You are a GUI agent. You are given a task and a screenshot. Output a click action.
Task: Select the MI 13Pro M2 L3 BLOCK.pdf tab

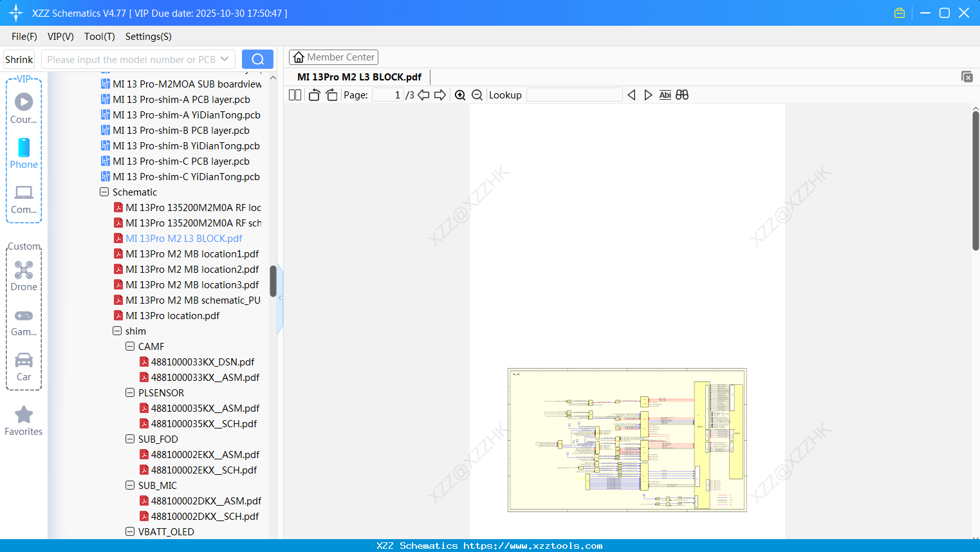(x=359, y=77)
